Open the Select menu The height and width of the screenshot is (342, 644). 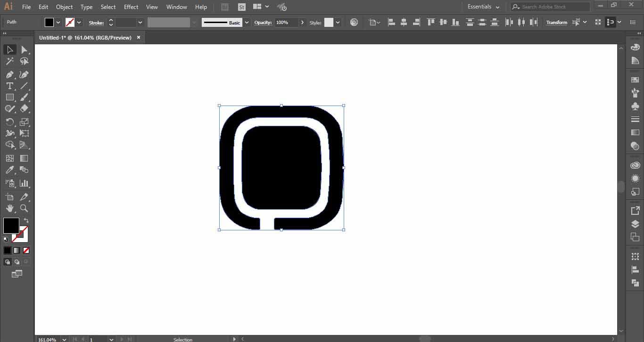click(108, 7)
